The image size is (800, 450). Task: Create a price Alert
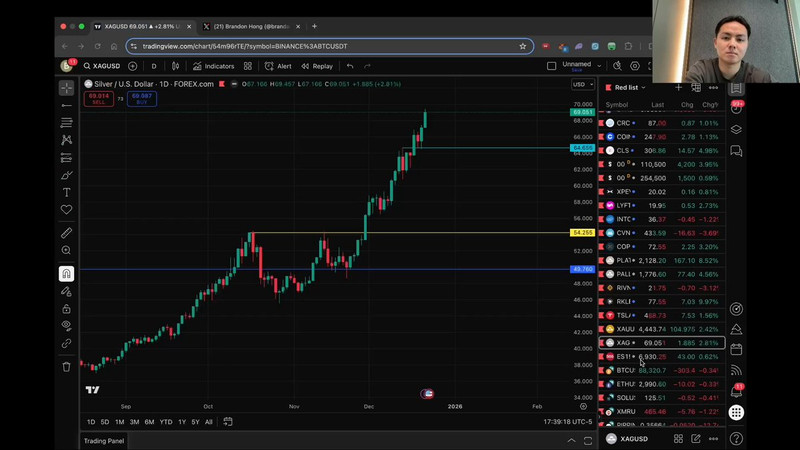(x=278, y=66)
